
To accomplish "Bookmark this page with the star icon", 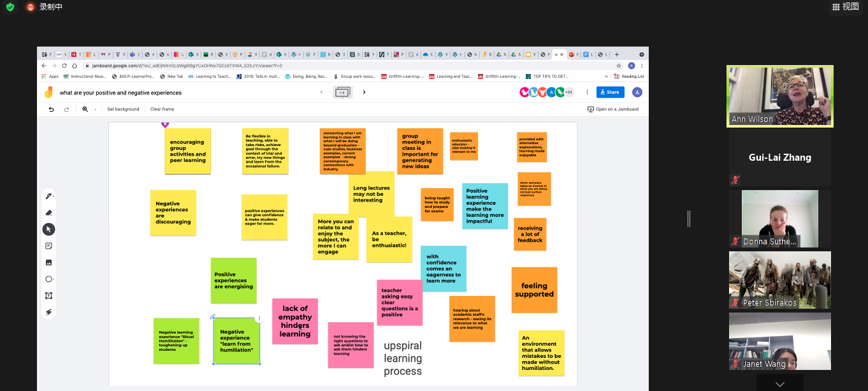I will (x=618, y=66).
